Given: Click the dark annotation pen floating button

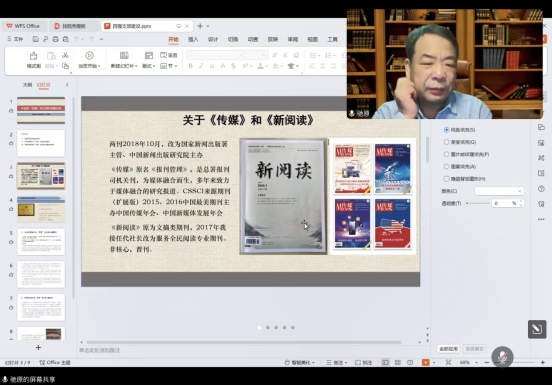Looking at the screenshot, I should pyautogui.click(x=537, y=329).
